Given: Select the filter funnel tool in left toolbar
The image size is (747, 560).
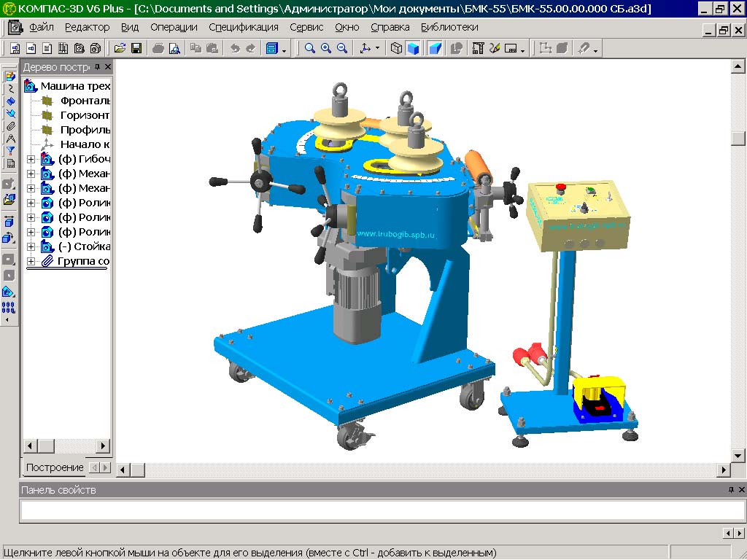Looking at the screenshot, I should click(10, 151).
